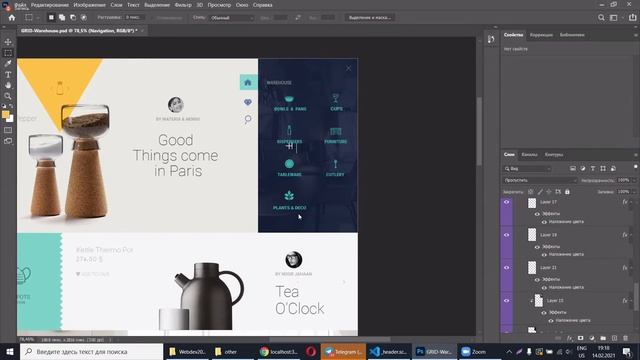Collapse Layer 19 effects arrow
640x360 pixels.
(x=631, y=235)
